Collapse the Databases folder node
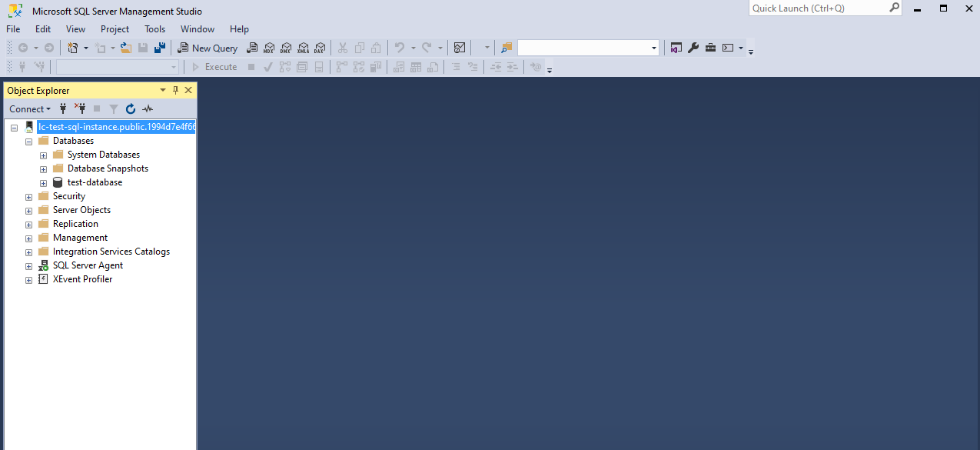This screenshot has width=980, height=450. coord(28,142)
